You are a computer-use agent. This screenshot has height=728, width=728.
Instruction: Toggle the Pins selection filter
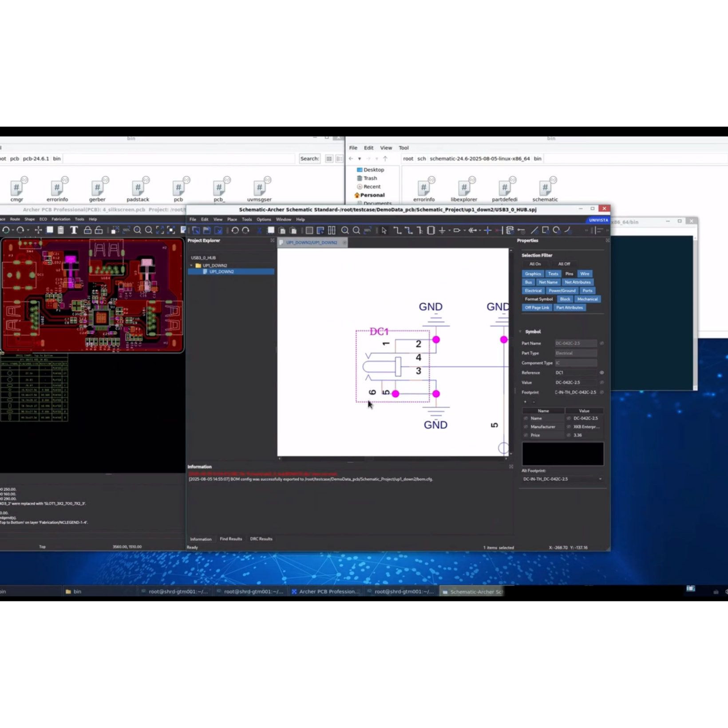(x=569, y=274)
